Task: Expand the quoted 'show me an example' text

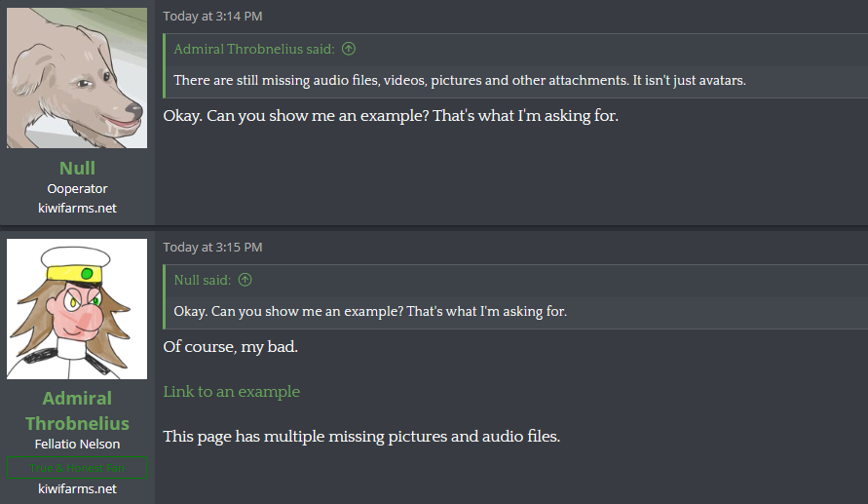Action: [370, 311]
